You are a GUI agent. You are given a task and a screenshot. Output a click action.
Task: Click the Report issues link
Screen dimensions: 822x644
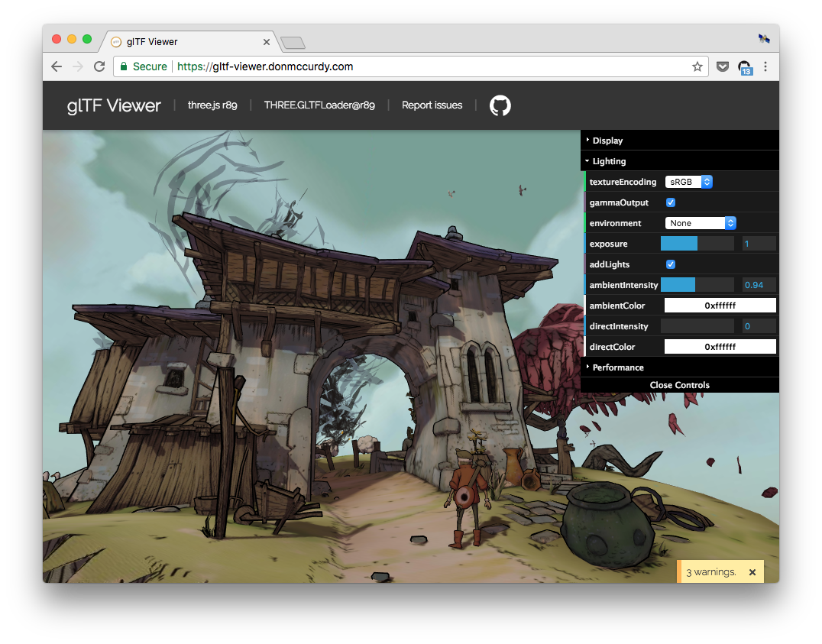pos(432,105)
